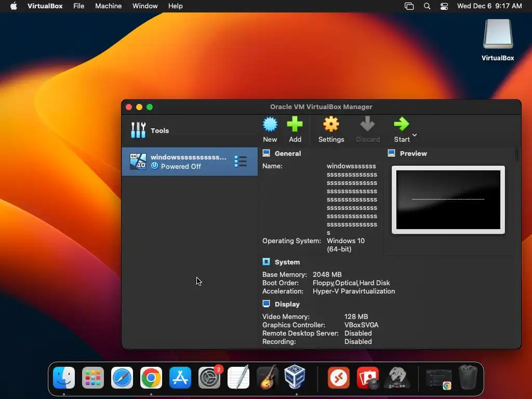The image size is (532, 399).
Task: Select the Tools entry in sidebar
Action: (x=190, y=130)
